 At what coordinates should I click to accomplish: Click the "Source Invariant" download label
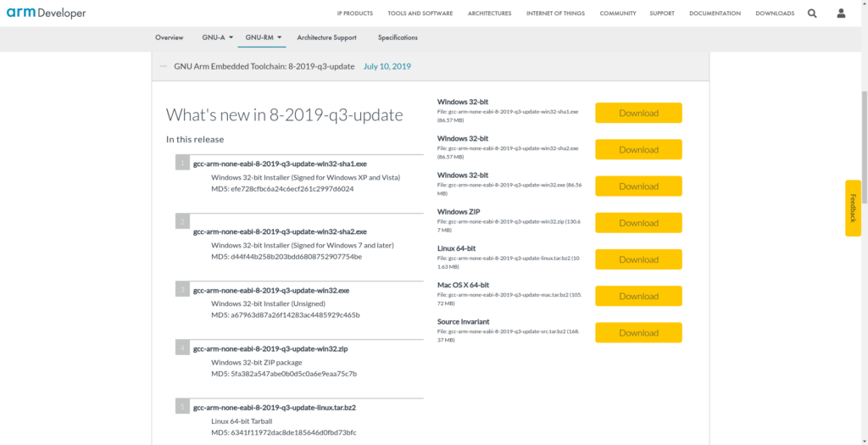463,321
